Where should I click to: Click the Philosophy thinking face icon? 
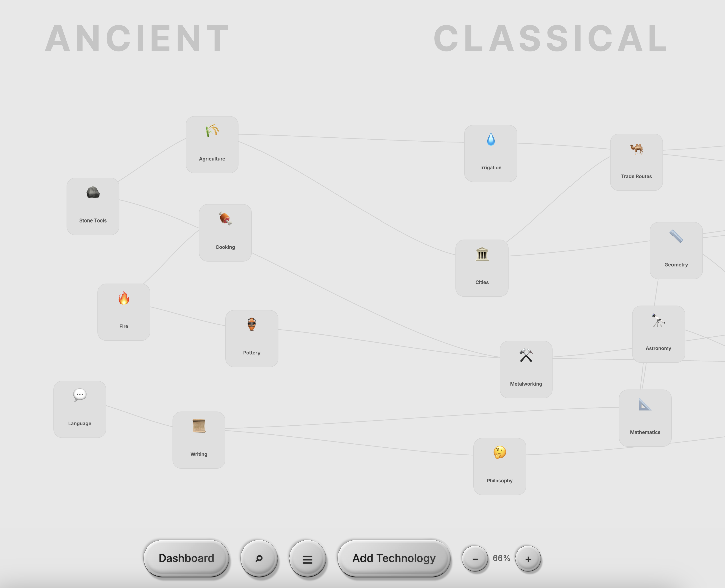tap(499, 452)
